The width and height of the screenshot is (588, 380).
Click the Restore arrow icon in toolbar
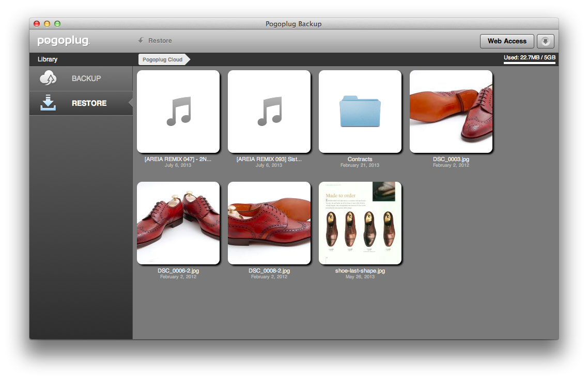click(x=141, y=40)
